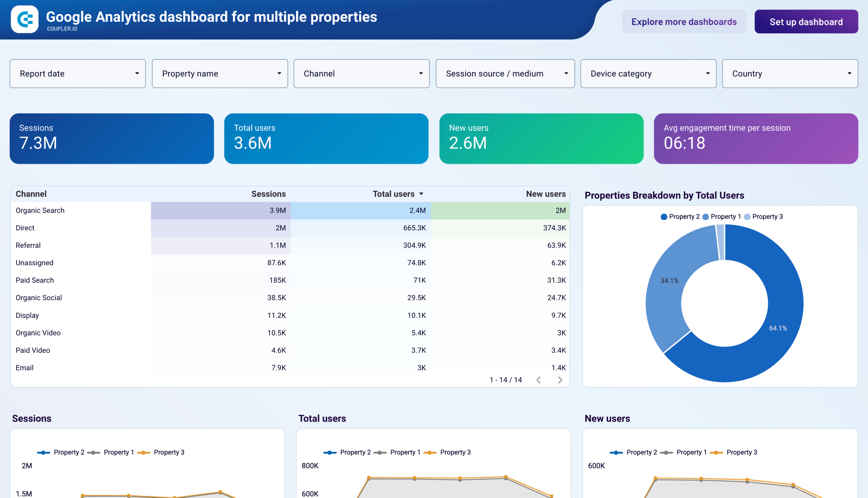
Task: Open the Country dropdown
Action: [790, 73]
